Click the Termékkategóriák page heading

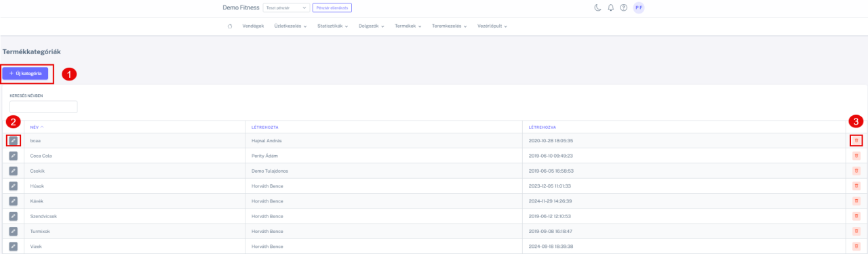[32, 51]
